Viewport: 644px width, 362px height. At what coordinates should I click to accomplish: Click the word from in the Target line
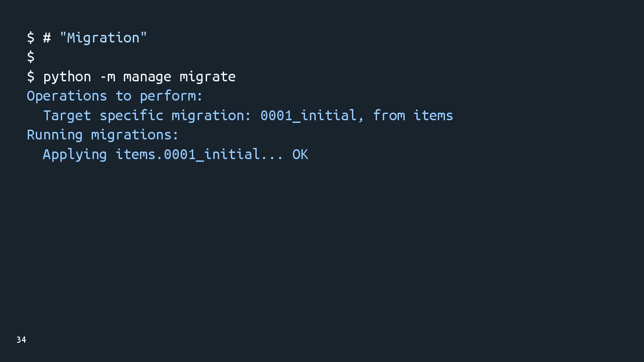point(389,115)
